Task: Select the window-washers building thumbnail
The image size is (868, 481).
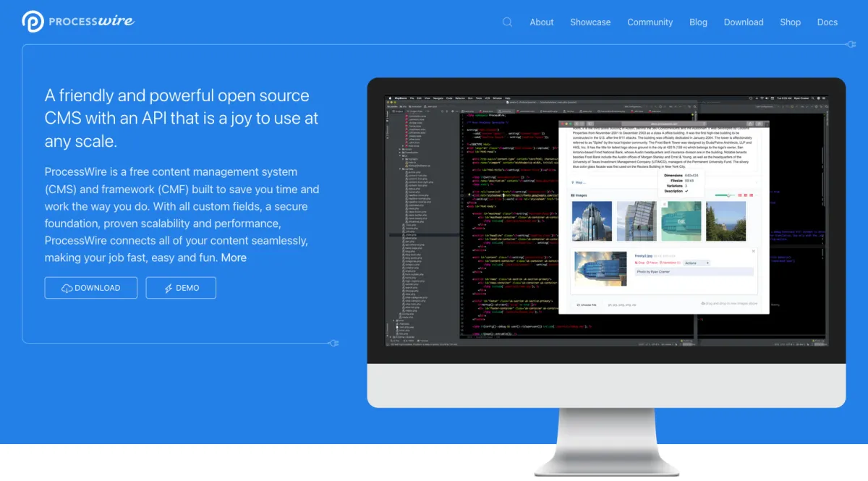Action: (x=637, y=221)
